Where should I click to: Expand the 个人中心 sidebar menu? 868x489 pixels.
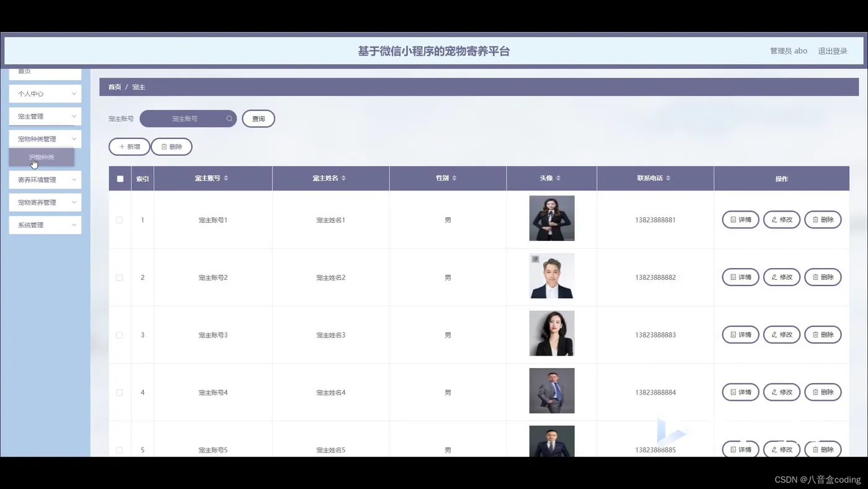pos(45,94)
